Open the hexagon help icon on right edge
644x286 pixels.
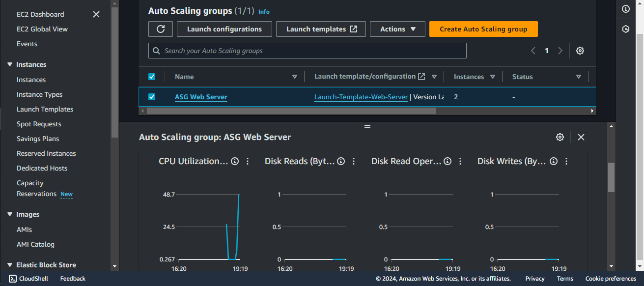(626, 29)
